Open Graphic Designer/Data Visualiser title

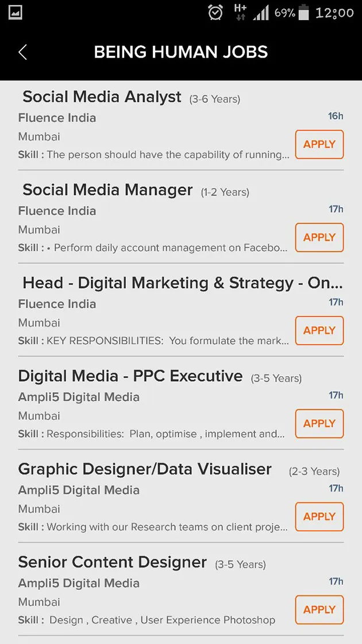point(145,469)
